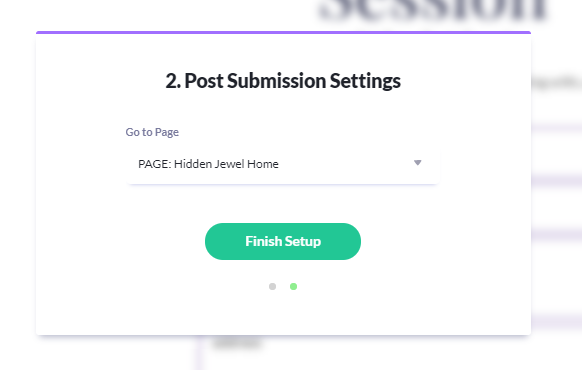Click empty area inside the Go to Page dropdown
This screenshot has height=370, width=582.
click(345, 164)
